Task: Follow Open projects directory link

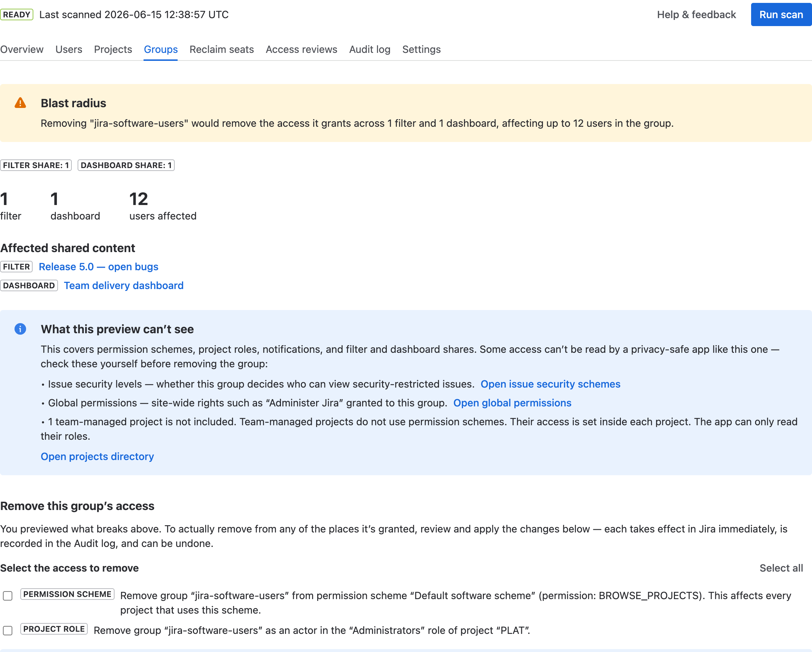Action: point(98,457)
